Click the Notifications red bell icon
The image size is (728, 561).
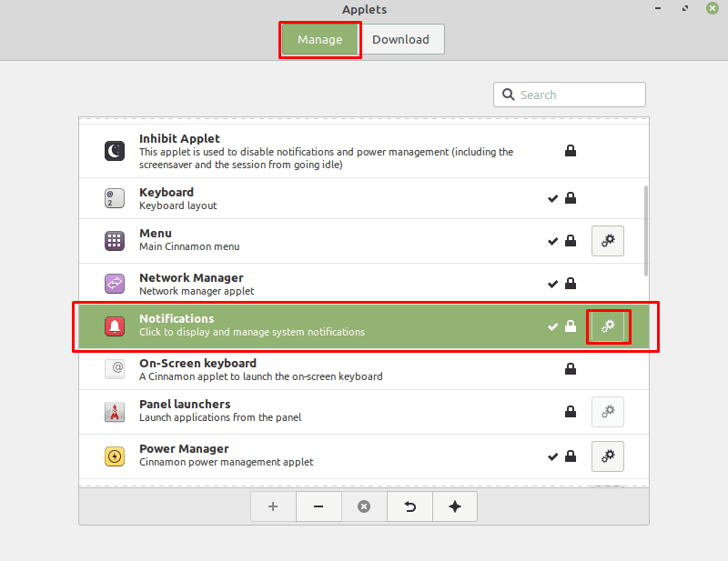115,326
